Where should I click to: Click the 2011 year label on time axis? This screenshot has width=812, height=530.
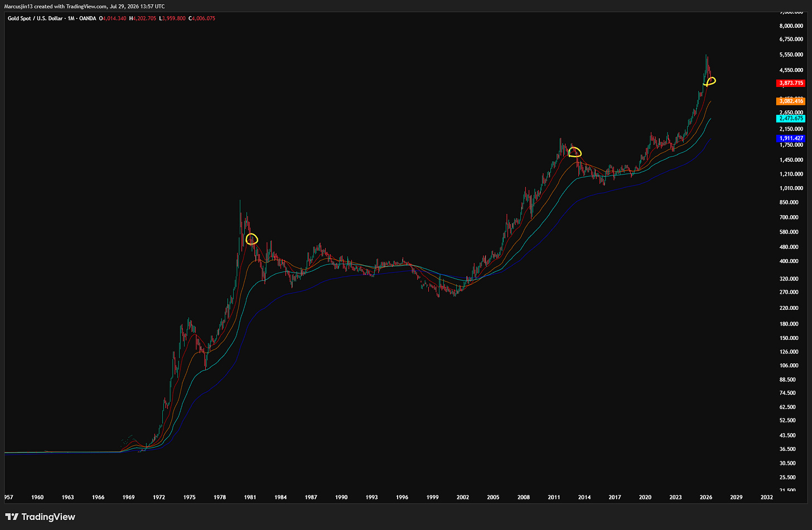[x=554, y=497]
